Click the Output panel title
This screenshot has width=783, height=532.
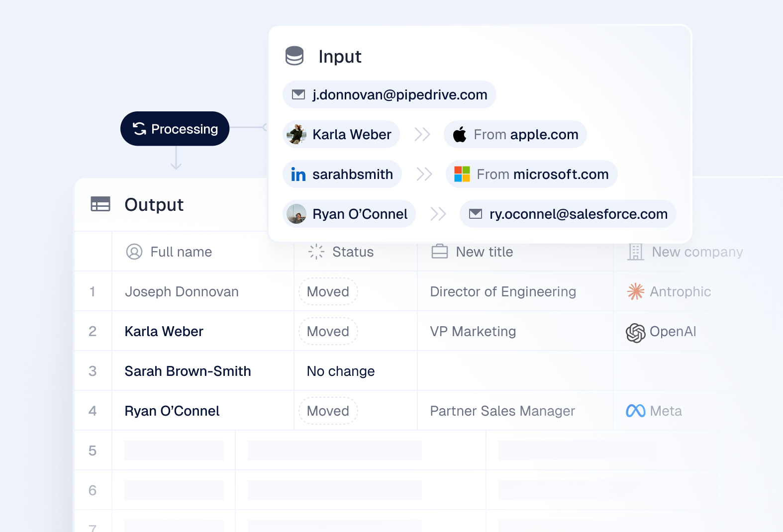154,204
